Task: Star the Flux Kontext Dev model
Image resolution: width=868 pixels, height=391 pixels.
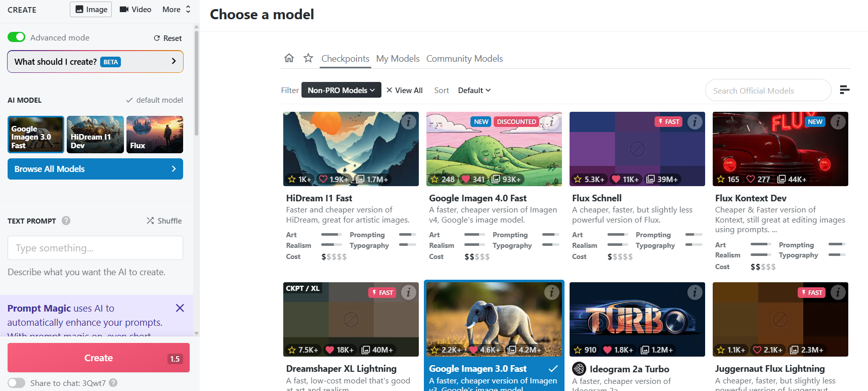Action: click(x=721, y=179)
